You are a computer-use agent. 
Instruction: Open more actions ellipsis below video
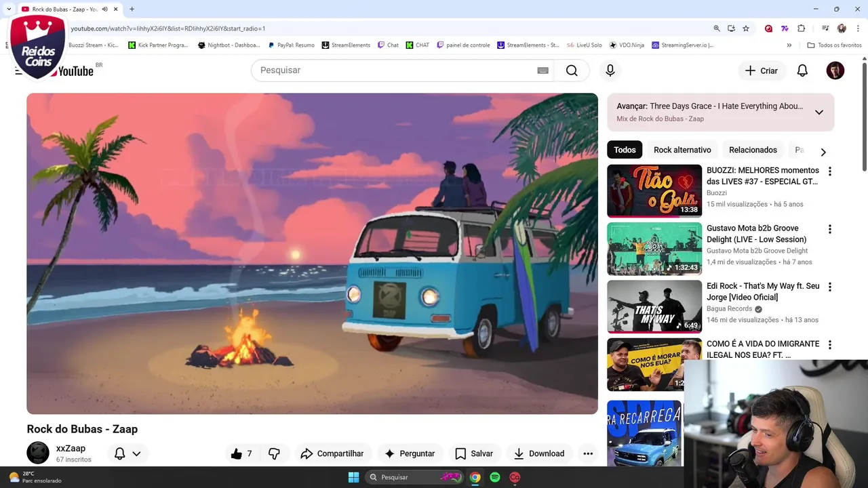point(588,453)
